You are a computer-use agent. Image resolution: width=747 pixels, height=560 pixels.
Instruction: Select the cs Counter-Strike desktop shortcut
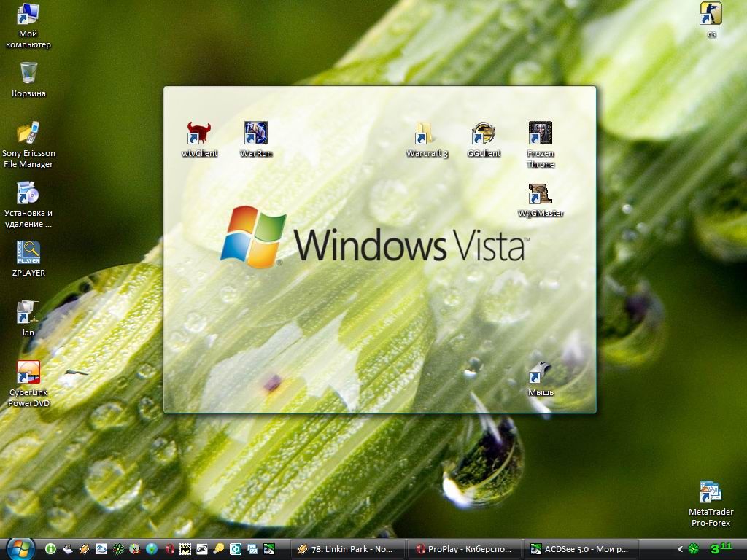point(711,20)
